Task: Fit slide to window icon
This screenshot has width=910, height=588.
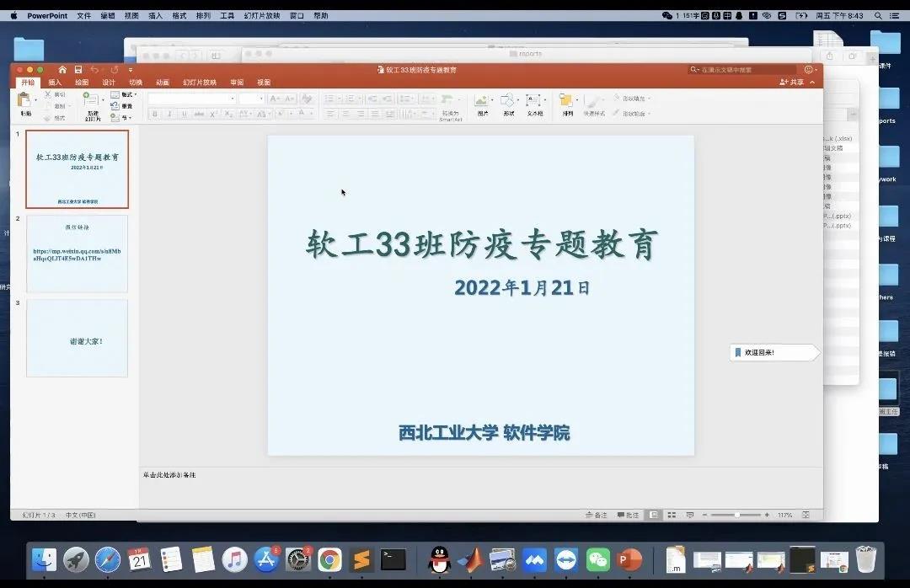Action: click(x=806, y=515)
